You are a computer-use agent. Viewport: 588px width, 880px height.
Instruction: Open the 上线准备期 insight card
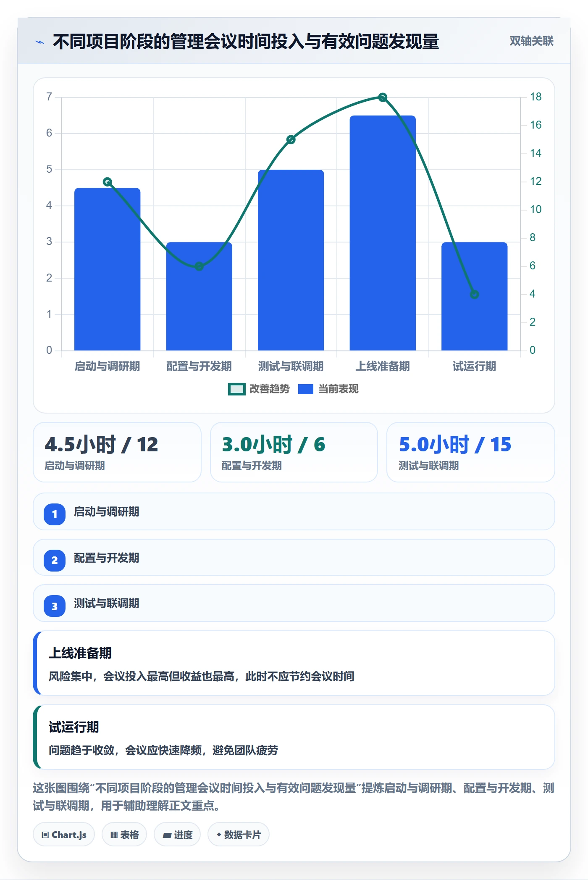coord(294,663)
